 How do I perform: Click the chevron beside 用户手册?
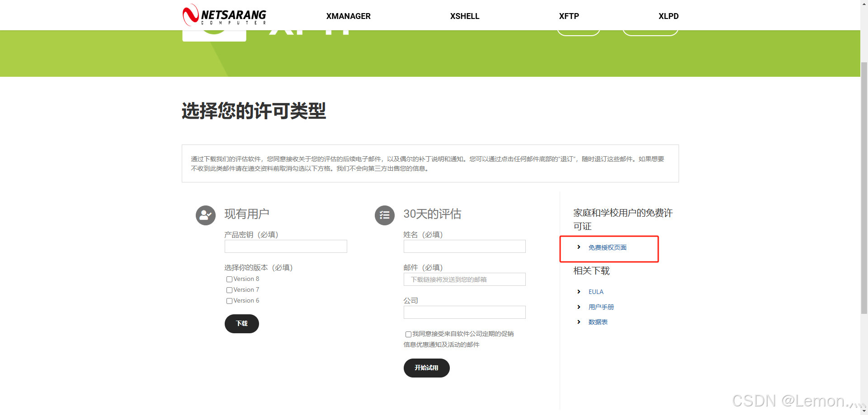click(579, 307)
